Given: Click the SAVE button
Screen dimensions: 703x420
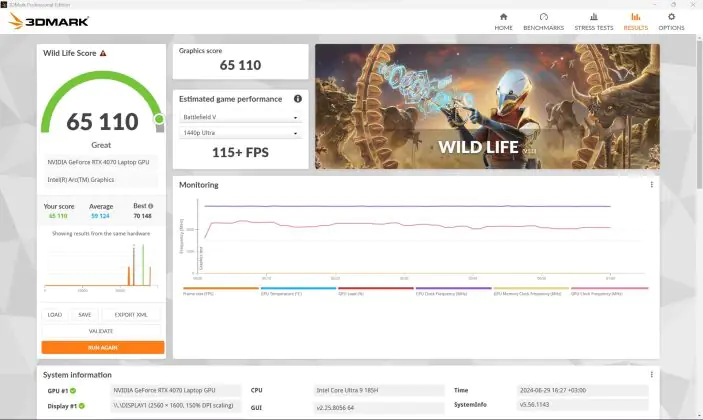Looking at the screenshot, I should pos(85,315).
